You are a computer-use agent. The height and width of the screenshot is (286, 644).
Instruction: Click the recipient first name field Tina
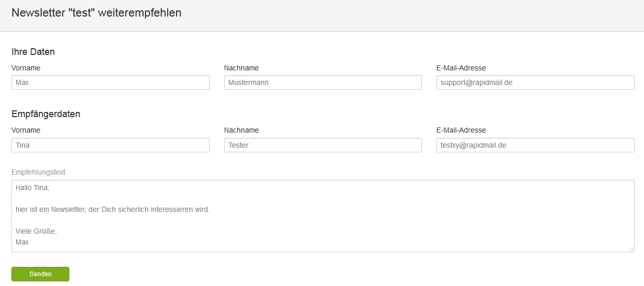tap(110, 145)
